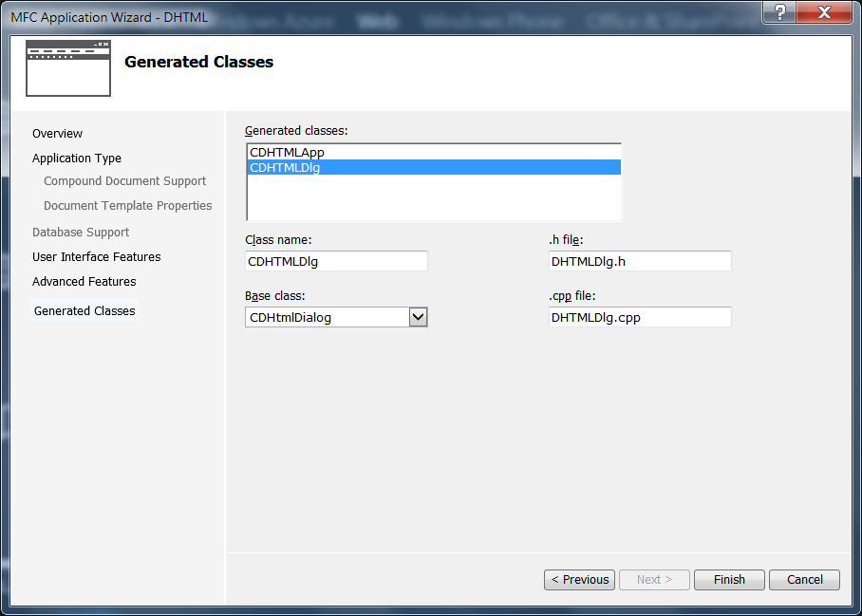The height and width of the screenshot is (616, 862).
Task: Click the wizard window illustration icon
Action: tap(68, 68)
